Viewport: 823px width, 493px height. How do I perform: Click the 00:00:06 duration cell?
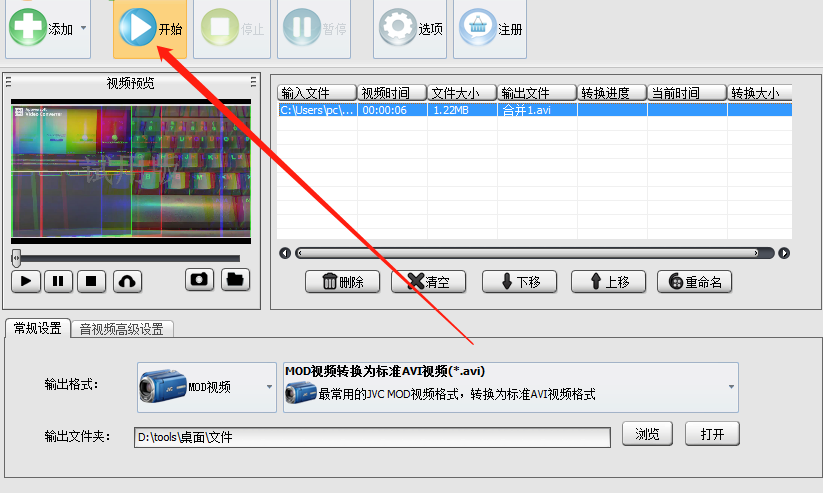[x=392, y=110]
